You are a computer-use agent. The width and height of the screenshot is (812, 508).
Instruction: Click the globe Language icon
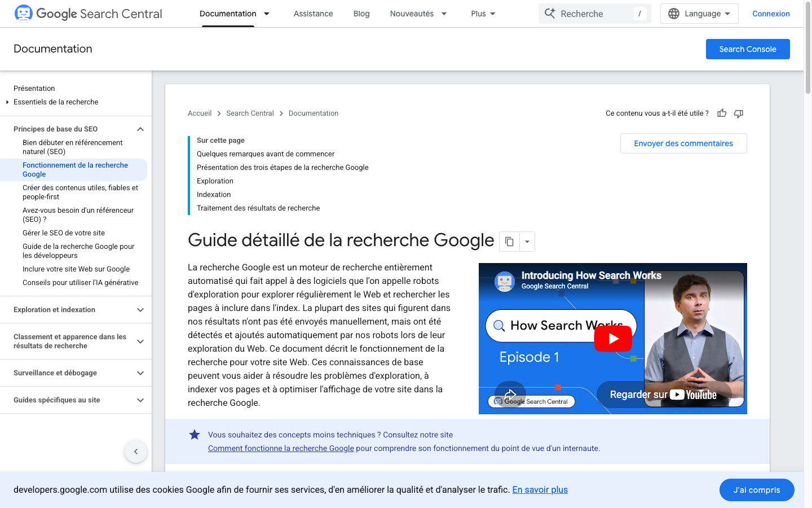674,14
